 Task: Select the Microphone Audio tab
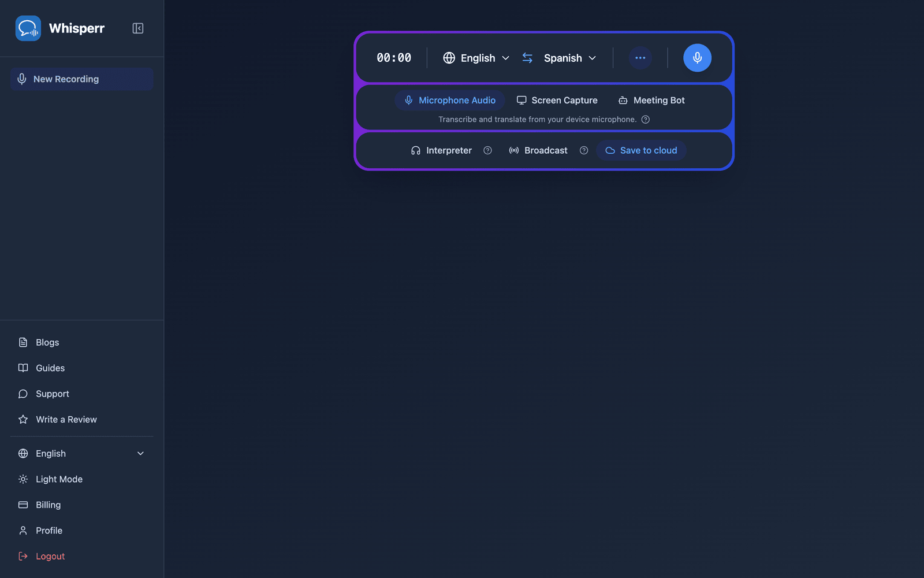pyautogui.click(x=450, y=101)
